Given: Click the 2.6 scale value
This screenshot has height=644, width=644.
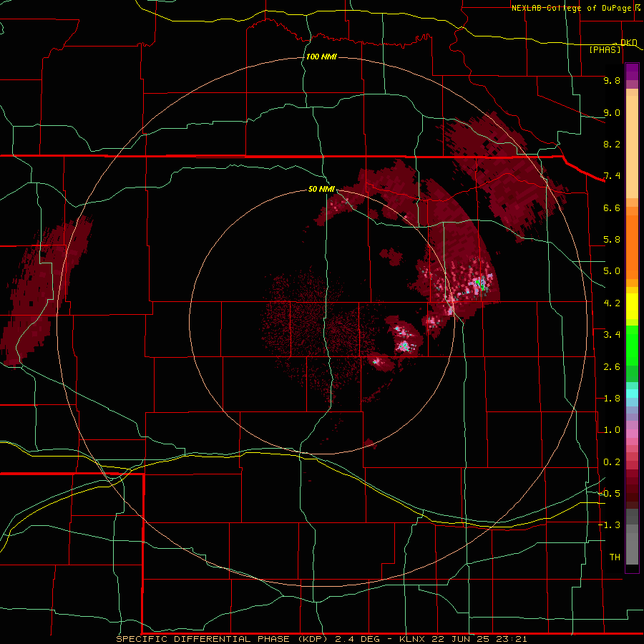Looking at the screenshot, I should point(612,367).
